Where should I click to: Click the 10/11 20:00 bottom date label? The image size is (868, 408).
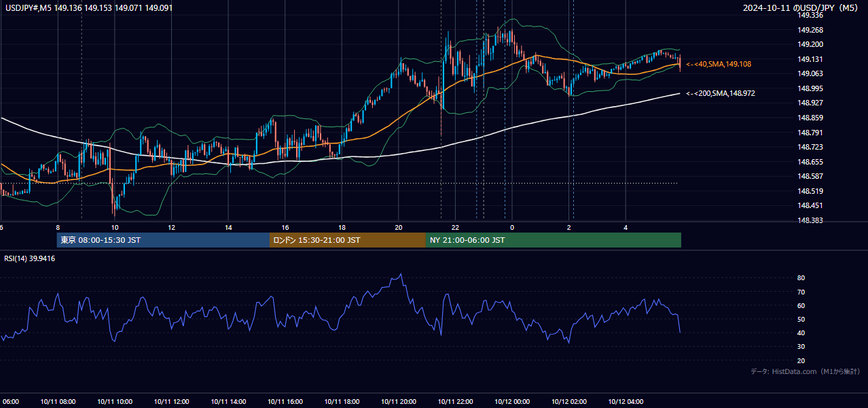(x=399, y=402)
